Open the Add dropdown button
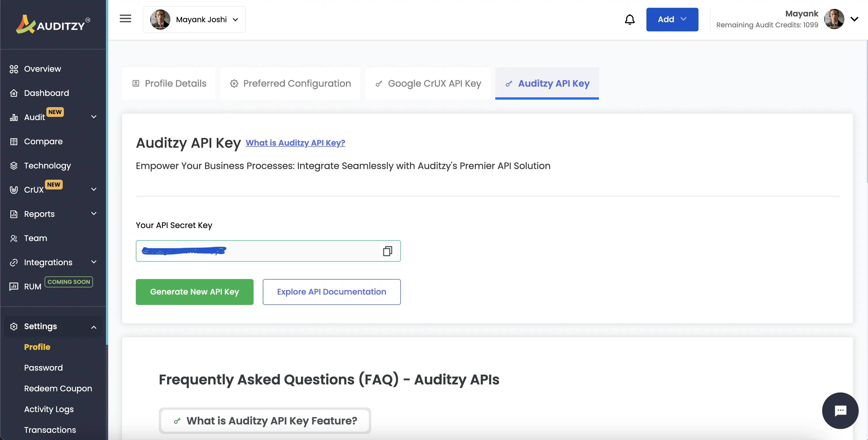This screenshot has width=868, height=440. pyautogui.click(x=672, y=20)
